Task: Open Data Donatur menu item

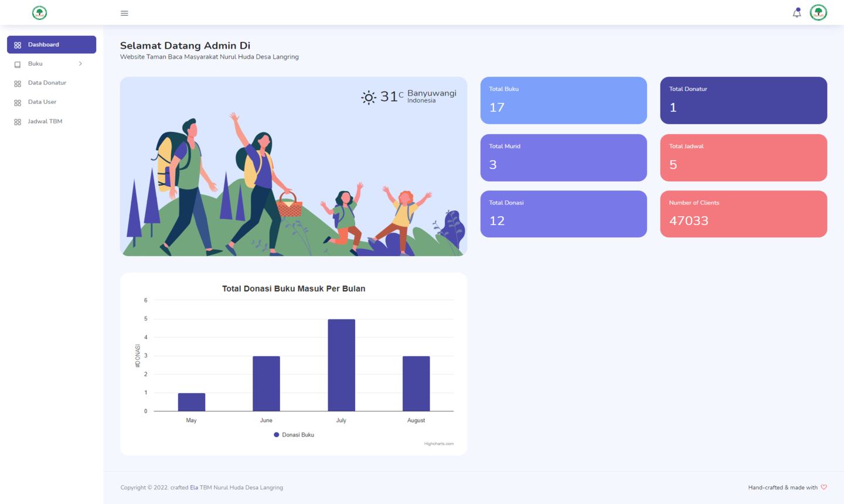Action: point(47,83)
